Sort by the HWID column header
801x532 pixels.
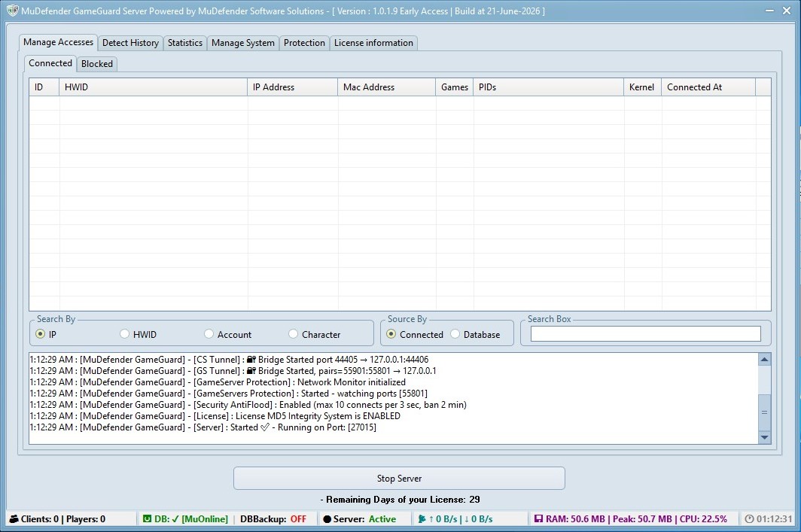point(154,87)
